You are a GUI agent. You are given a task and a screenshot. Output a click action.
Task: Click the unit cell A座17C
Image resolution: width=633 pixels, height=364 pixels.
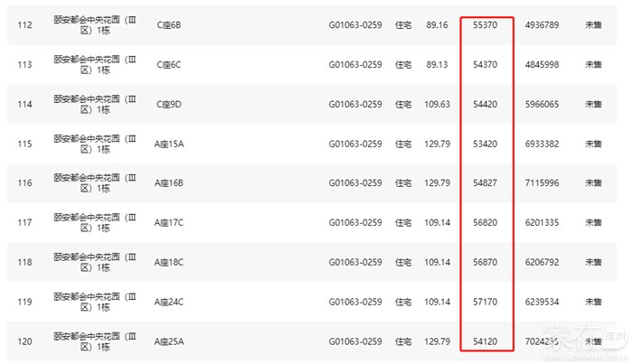coord(169,223)
